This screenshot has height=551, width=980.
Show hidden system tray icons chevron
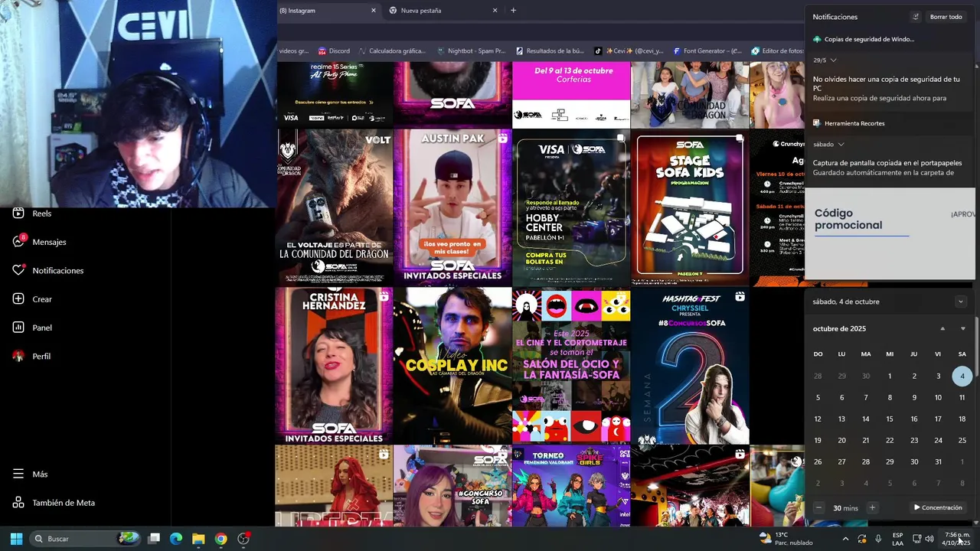[x=845, y=539]
